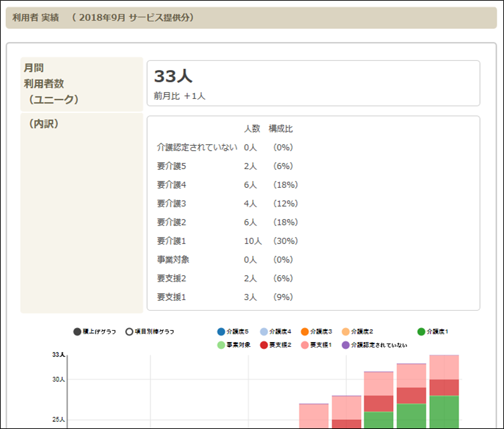
Task: Click the 25人 y-axis label on chart
Action: coord(59,420)
